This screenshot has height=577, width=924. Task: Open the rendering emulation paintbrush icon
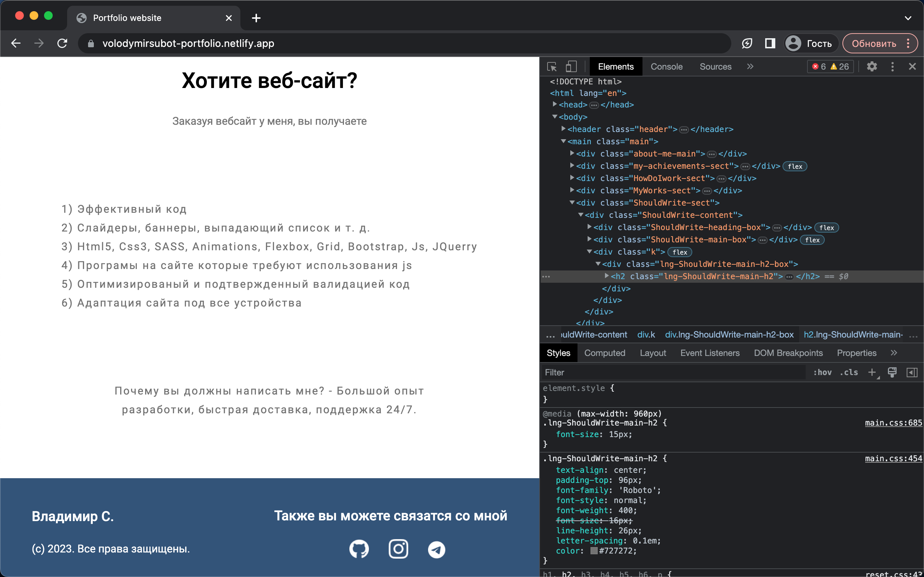click(x=892, y=373)
